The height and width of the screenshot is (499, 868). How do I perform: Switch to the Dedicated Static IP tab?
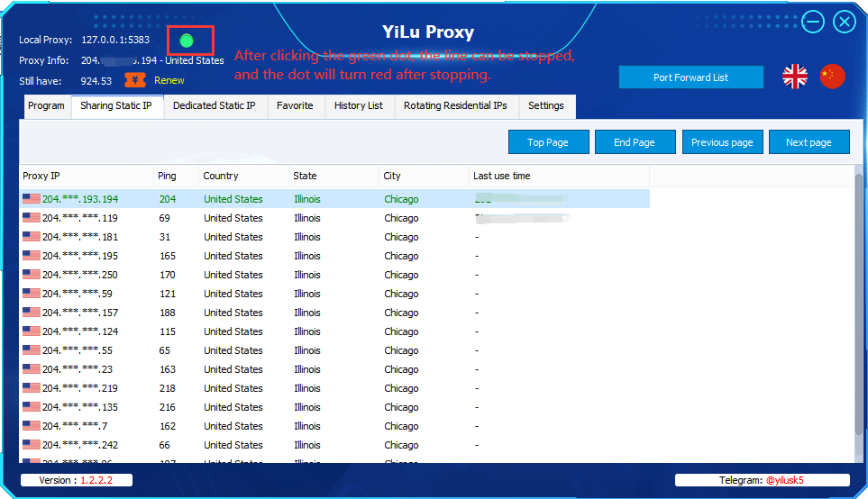point(215,105)
